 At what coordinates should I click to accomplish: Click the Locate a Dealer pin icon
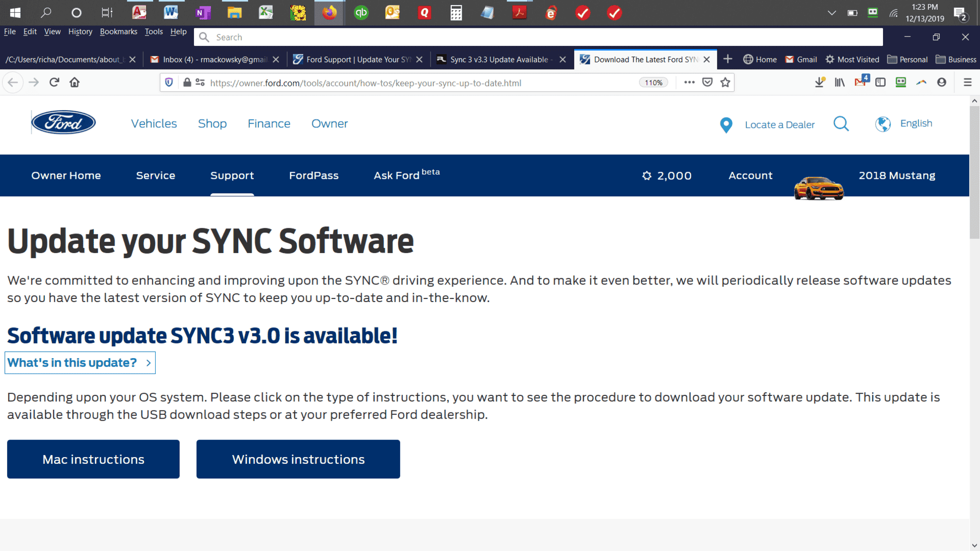click(x=726, y=125)
